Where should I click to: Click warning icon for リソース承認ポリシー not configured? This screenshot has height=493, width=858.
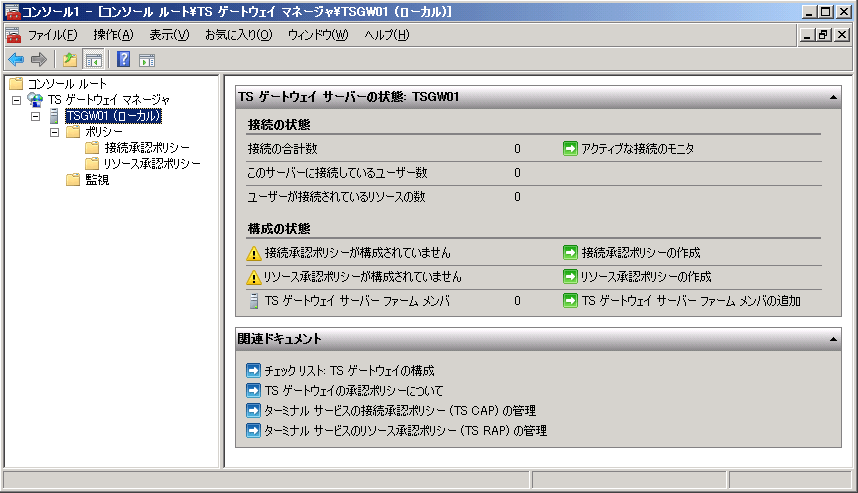click(253, 277)
